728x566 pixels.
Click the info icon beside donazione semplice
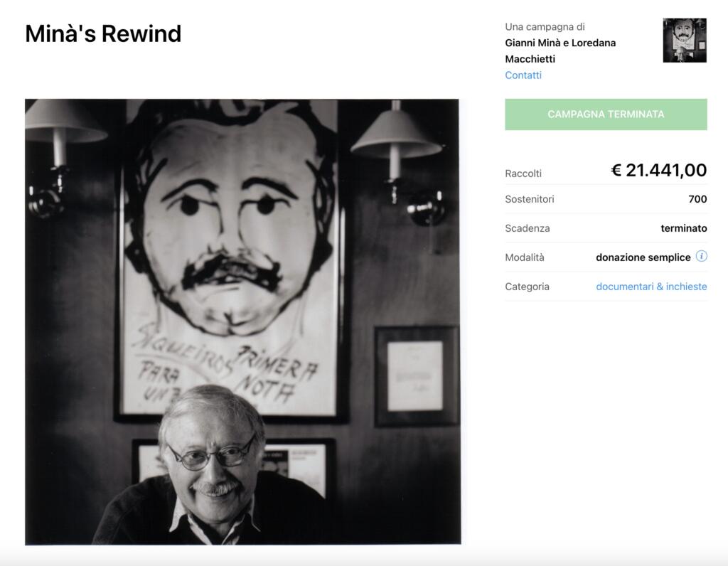click(701, 256)
